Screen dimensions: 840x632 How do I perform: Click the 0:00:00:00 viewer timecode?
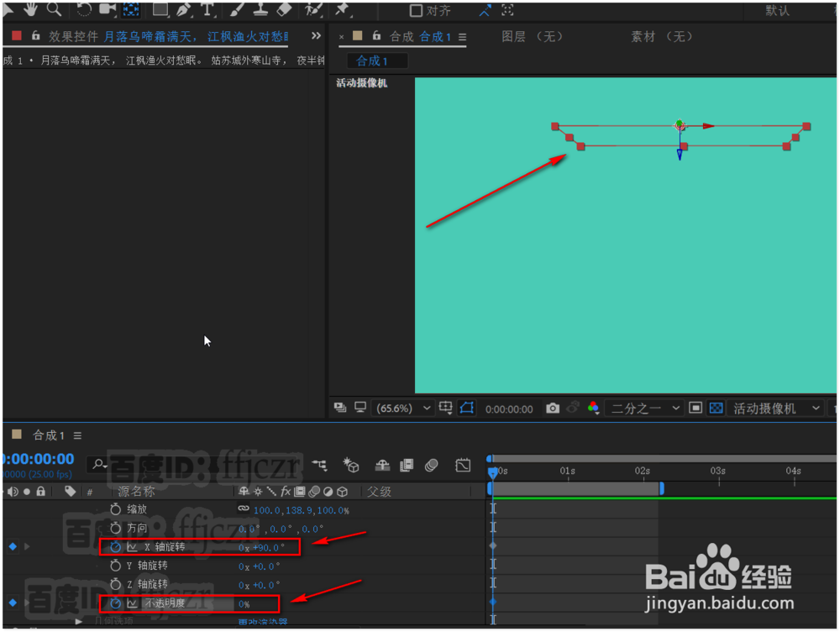[x=509, y=409]
